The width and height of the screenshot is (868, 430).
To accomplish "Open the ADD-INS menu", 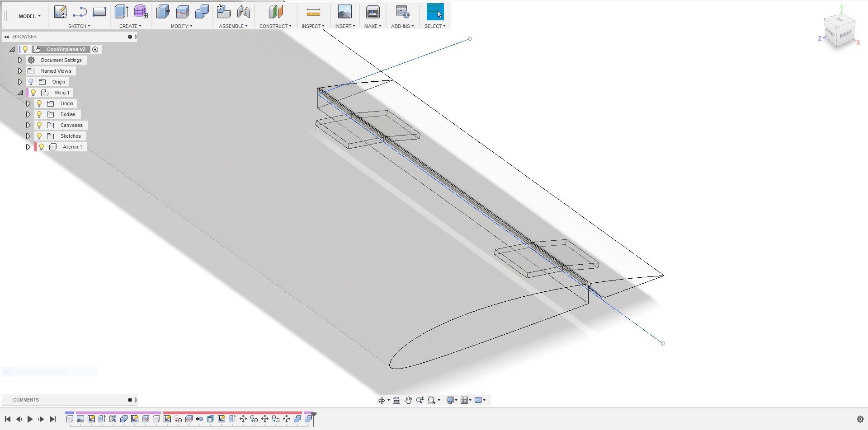I will (x=402, y=26).
